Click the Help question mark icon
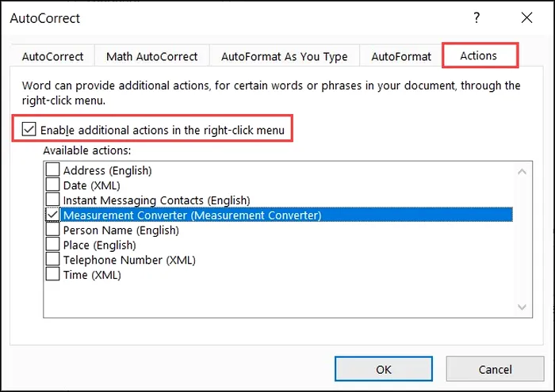This screenshot has height=392, width=555. 477,17
